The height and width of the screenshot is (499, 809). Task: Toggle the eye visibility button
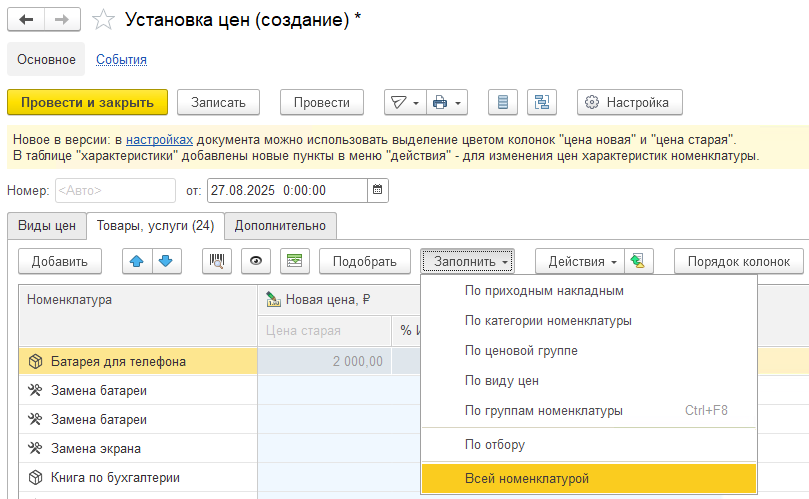click(256, 261)
